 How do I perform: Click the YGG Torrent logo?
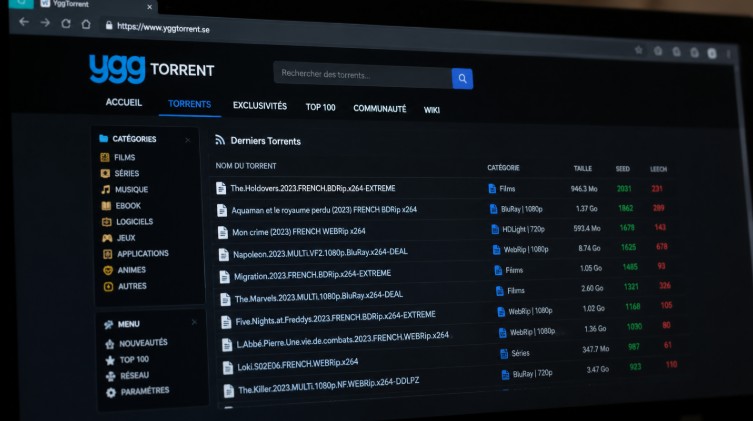click(x=151, y=69)
